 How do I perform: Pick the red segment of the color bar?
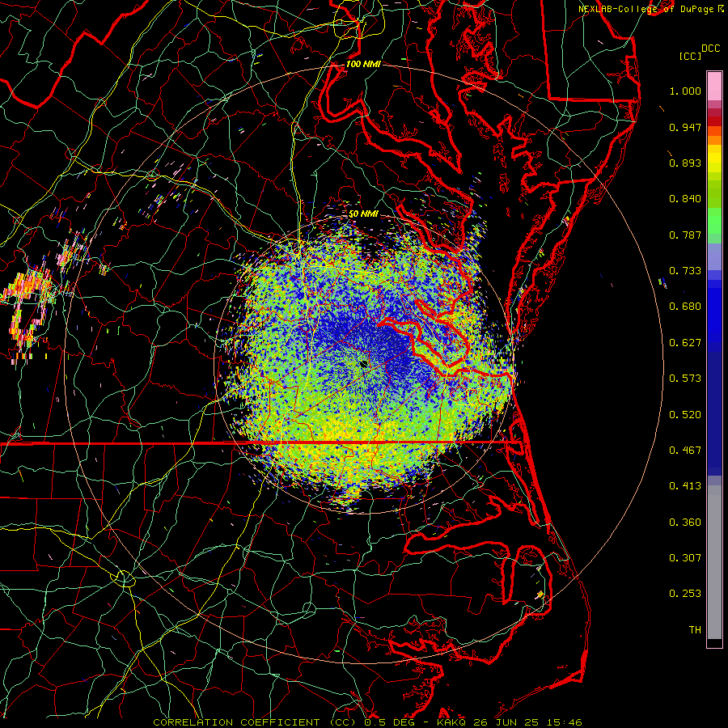click(x=714, y=121)
